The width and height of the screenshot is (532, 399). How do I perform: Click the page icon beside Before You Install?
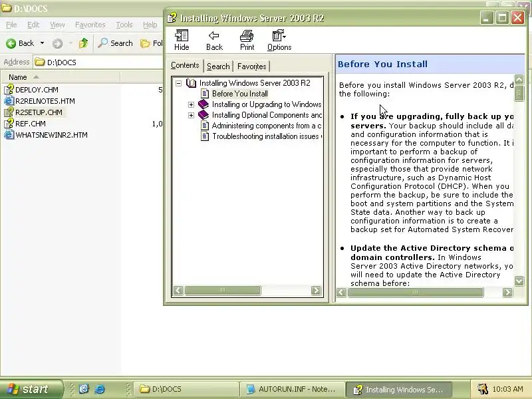click(x=205, y=94)
